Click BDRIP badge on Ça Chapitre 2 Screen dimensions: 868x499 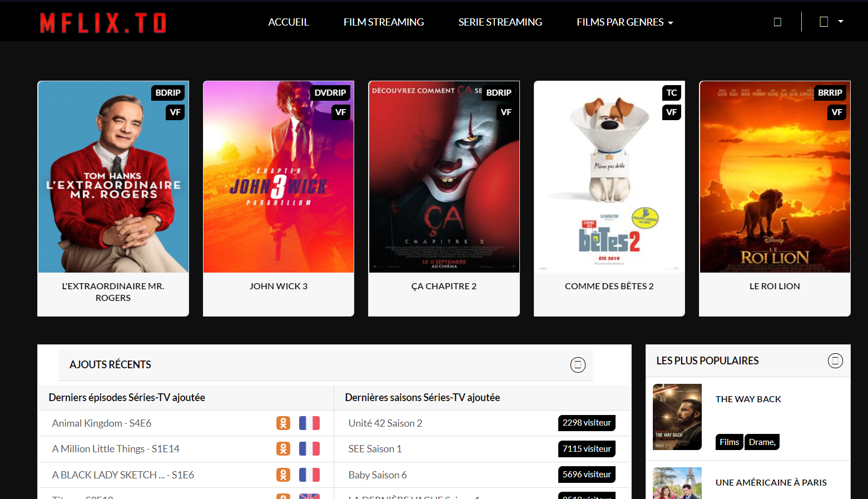(499, 93)
